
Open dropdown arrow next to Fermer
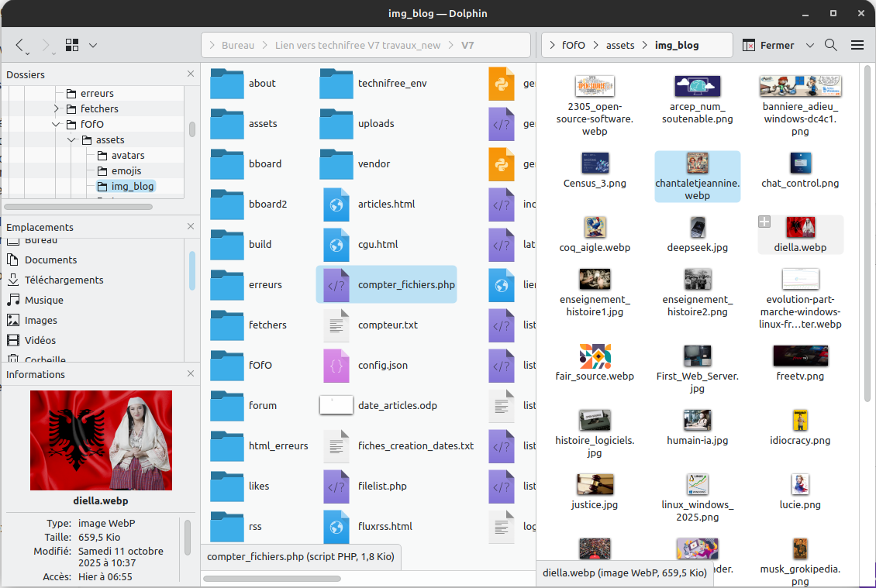810,45
